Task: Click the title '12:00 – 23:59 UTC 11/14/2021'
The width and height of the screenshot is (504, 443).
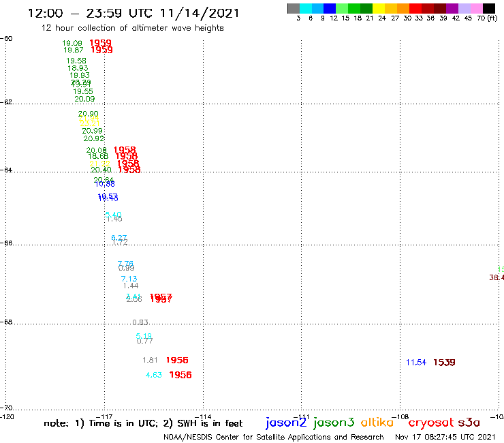Action: [x=133, y=14]
